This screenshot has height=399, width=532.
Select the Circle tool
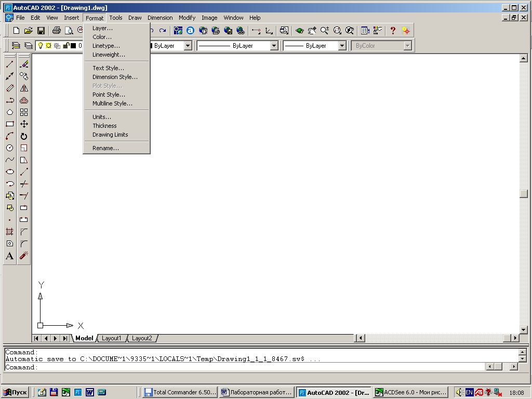(10, 148)
